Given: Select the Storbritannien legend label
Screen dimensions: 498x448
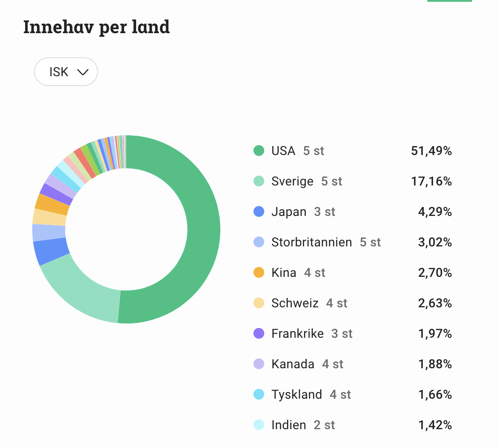Looking at the screenshot, I should click(311, 242).
